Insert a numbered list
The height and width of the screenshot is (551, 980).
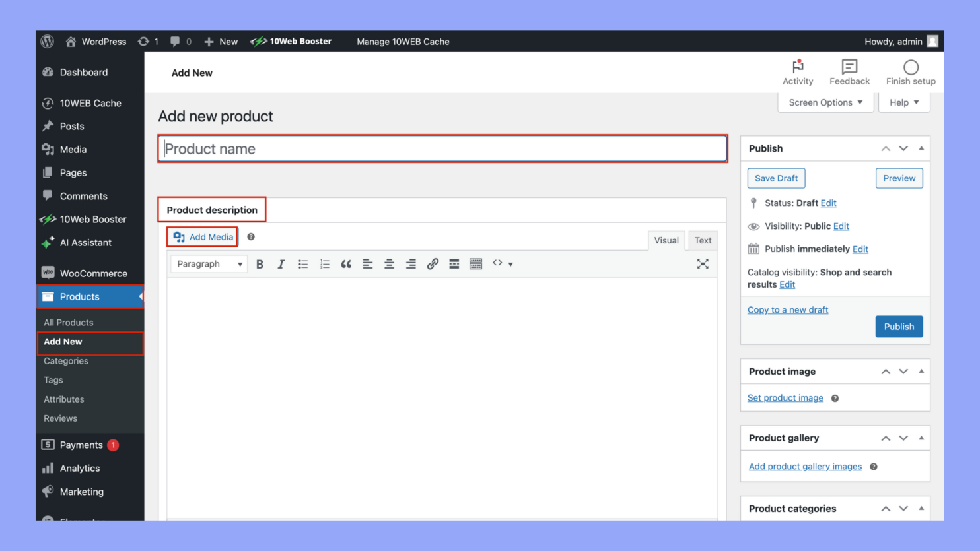pos(324,263)
